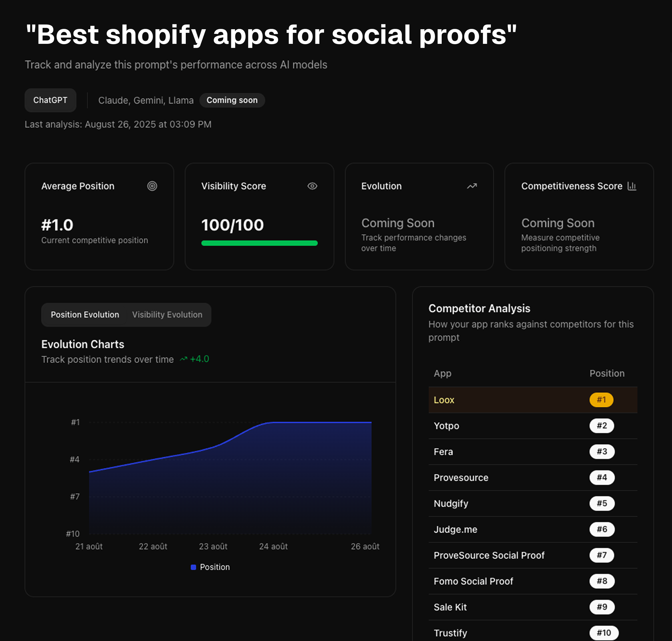Click the Coming soon badge
The height and width of the screenshot is (641, 672).
(x=232, y=100)
